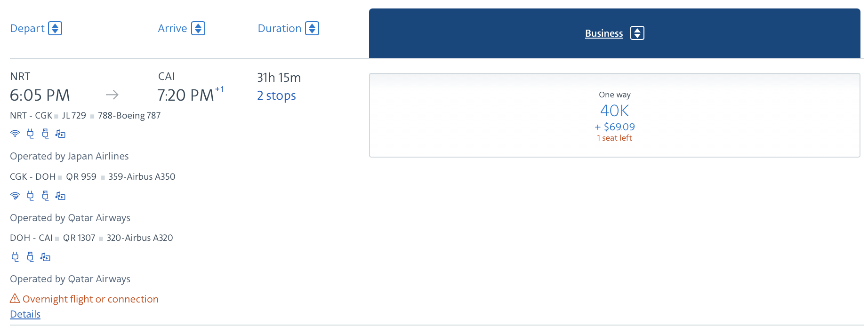Open the Business cabin sort arrows
Image resolution: width=868 pixels, height=334 pixels.
click(x=637, y=33)
